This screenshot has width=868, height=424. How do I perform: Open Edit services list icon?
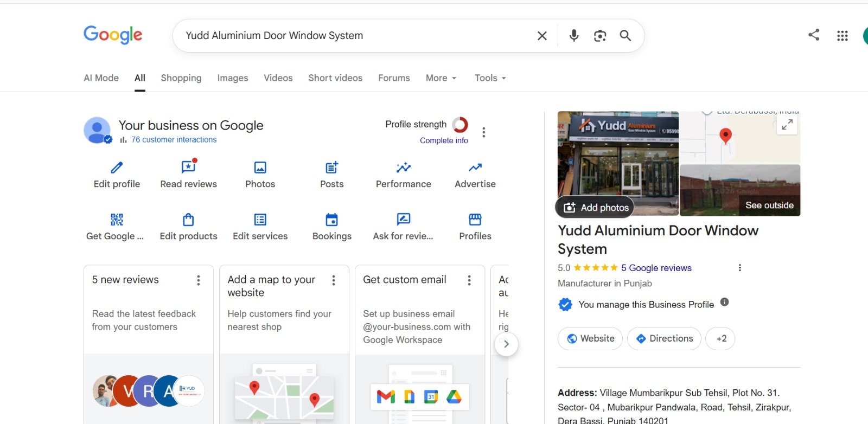click(260, 220)
